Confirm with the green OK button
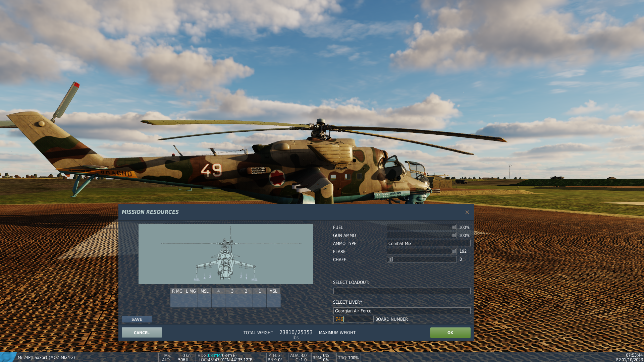Viewport: 644px width, 362px height. [450, 333]
